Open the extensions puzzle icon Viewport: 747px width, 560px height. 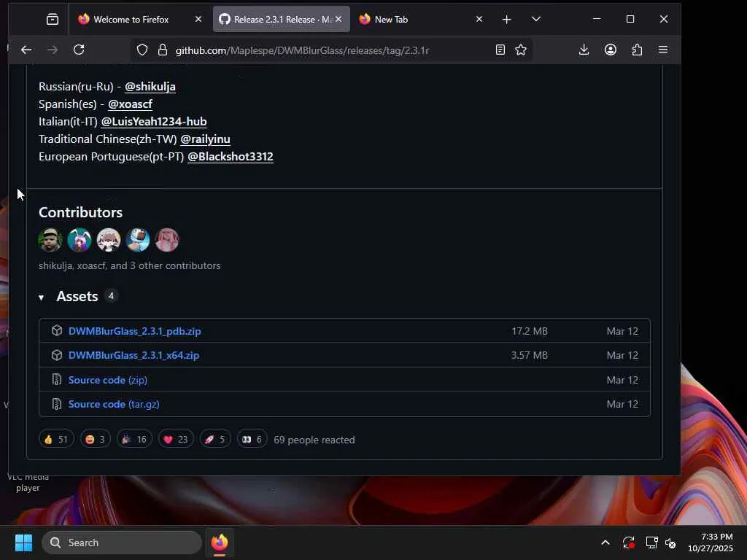click(x=637, y=50)
